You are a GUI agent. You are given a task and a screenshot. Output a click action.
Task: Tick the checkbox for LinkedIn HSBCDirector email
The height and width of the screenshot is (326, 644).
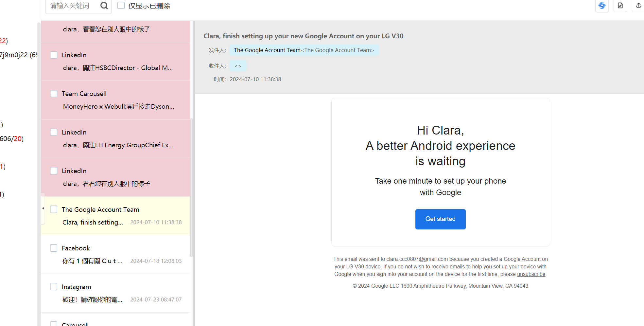click(x=54, y=55)
